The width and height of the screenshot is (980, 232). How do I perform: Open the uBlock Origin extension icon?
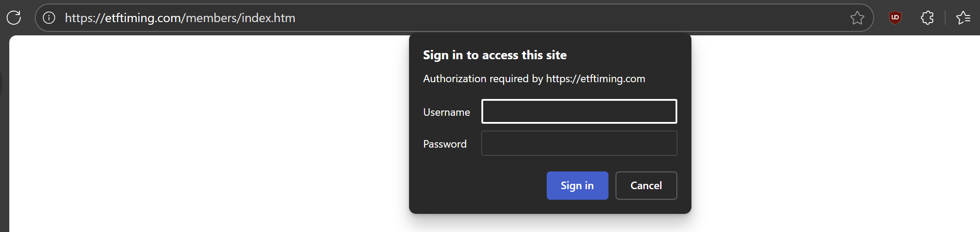895,18
